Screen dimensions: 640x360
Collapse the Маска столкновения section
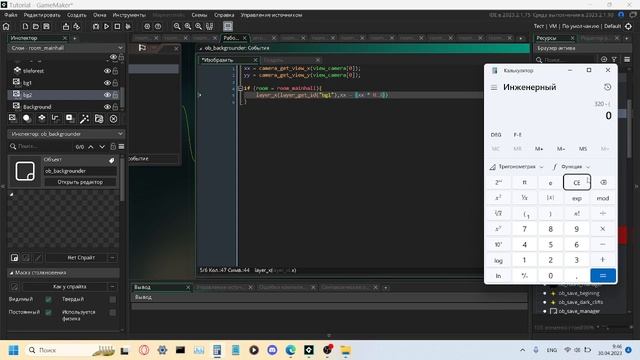[11, 273]
